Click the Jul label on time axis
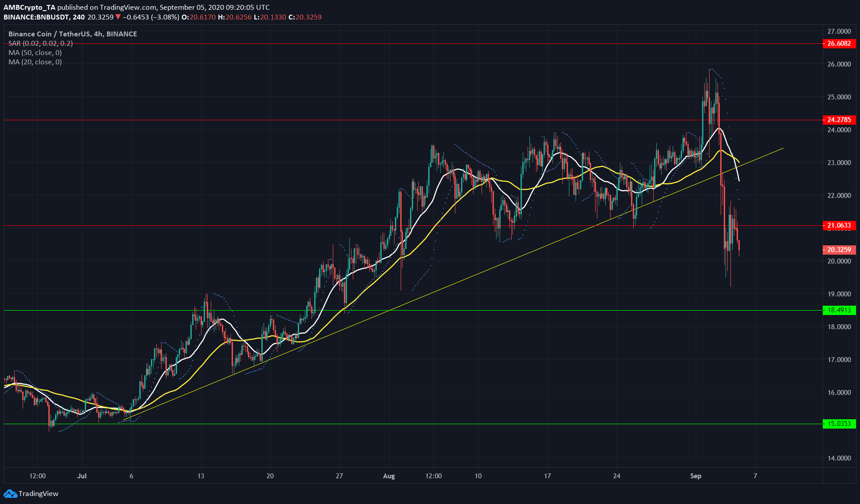 82,476
